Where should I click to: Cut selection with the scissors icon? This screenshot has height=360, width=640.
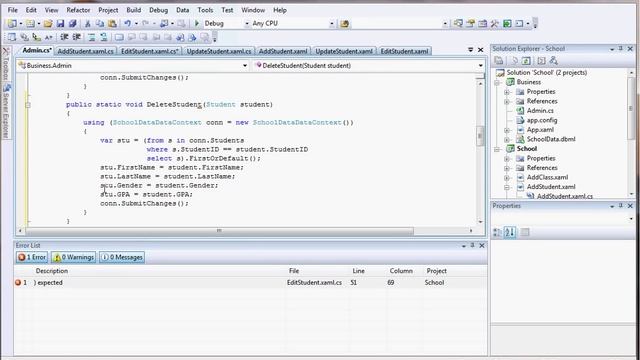[x=87, y=24]
